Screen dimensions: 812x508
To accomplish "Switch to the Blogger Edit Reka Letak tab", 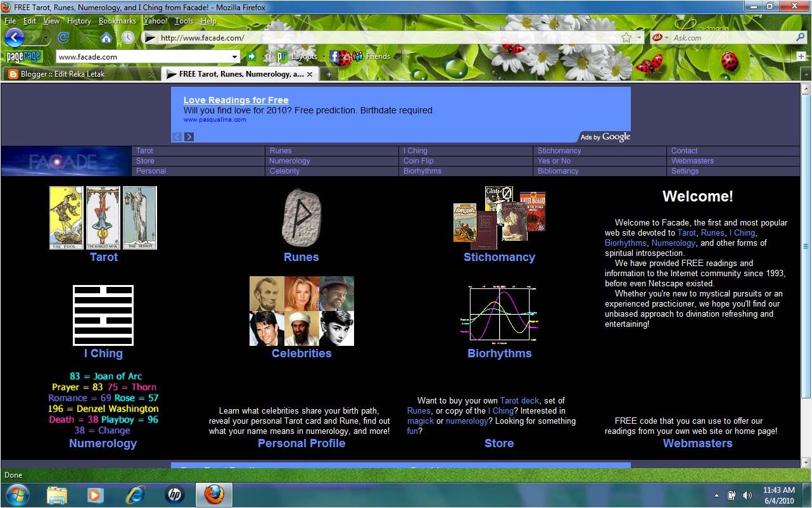I will tap(80, 74).
